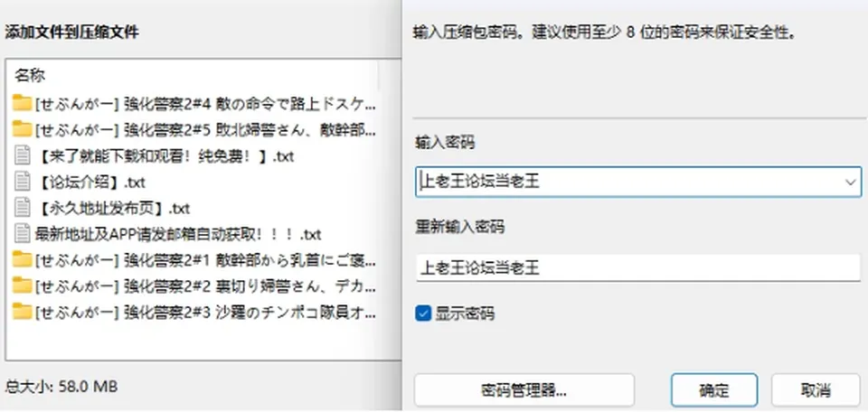Image resolution: width=868 pixels, height=412 pixels.
Task: Expand the password history dropdown arrow
Action: (x=850, y=182)
